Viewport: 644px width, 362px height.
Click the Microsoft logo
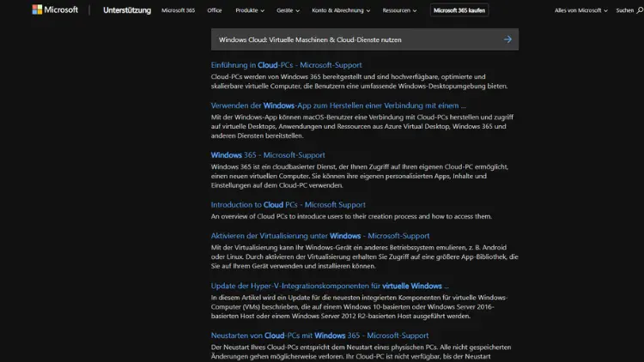pyautogui.click(x=55, y=9)
